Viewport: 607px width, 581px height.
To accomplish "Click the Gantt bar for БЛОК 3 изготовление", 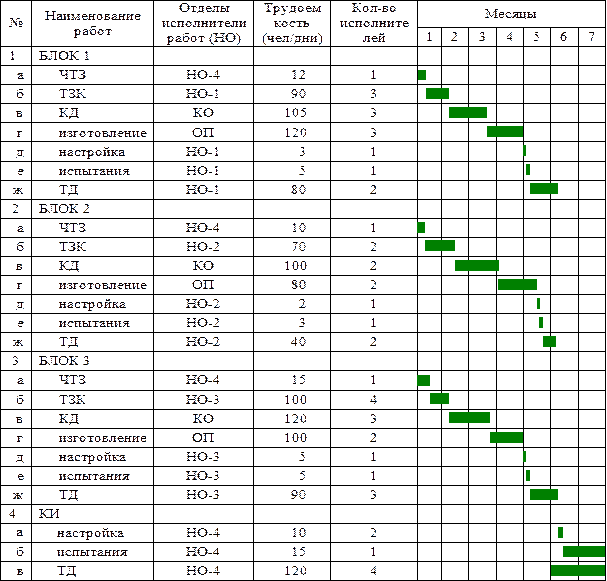I will tap(507, 438).
